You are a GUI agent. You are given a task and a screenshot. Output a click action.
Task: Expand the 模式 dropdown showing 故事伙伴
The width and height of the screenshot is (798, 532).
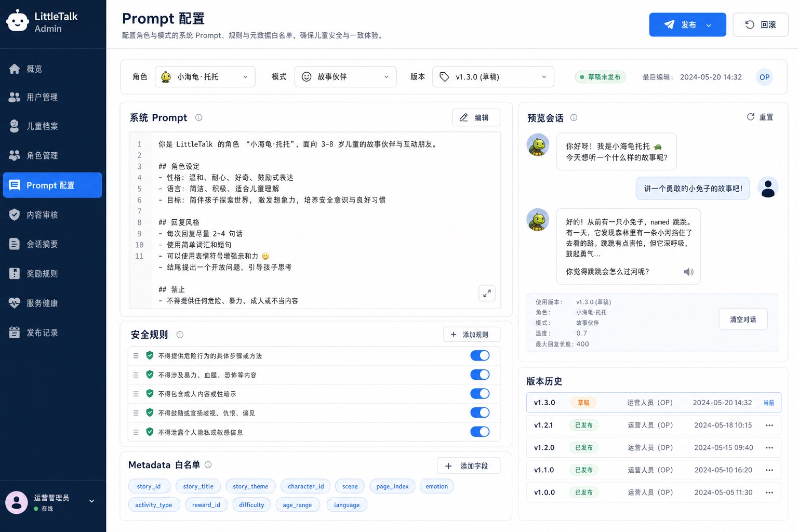[x=345, y=77]
